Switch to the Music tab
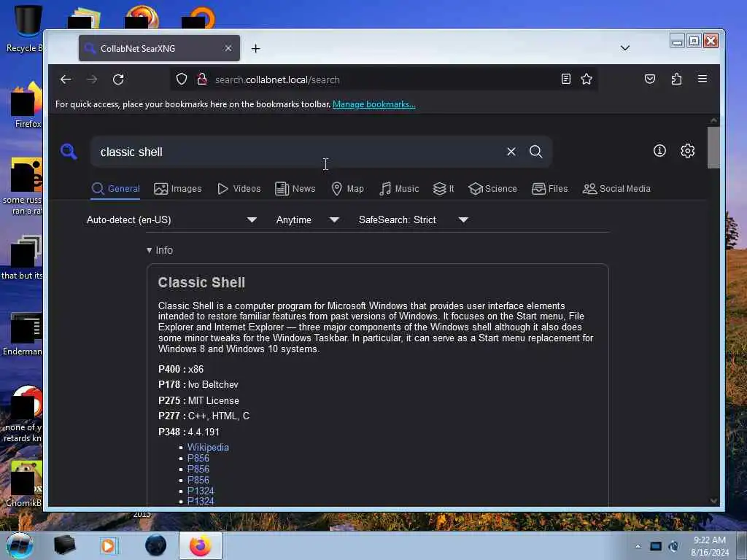This screenshot has height=560, width=747. [399, 189]
